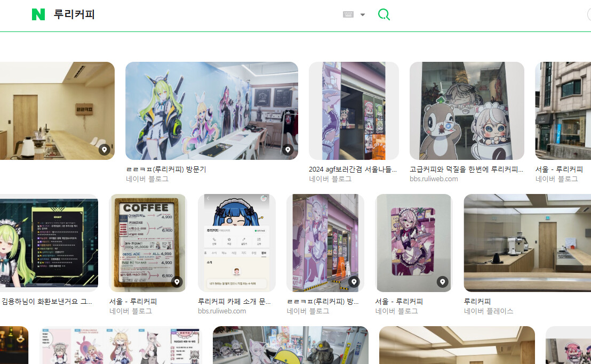591x364 pixels.
Task: Open 서울 - 루리커피 under maid poster image
Action: (399, 302)
